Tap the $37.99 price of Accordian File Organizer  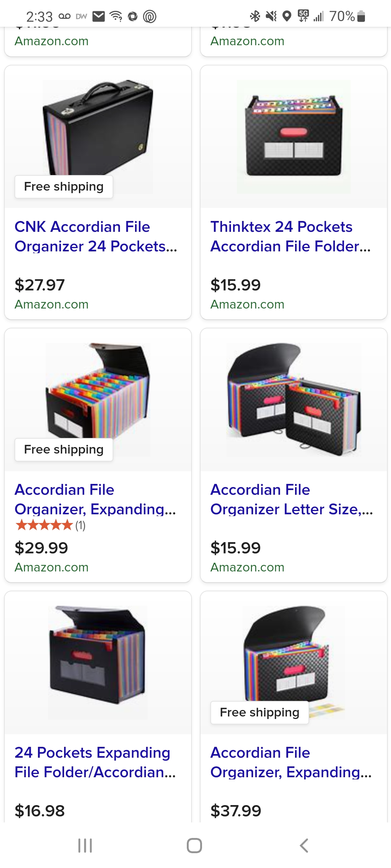click(x=236, y=810)
